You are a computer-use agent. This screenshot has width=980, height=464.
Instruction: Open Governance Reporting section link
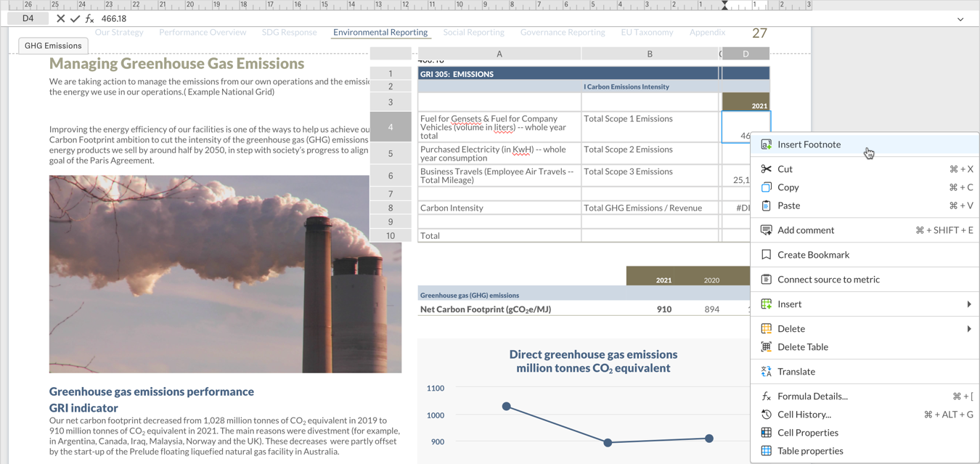pos(563,33)
